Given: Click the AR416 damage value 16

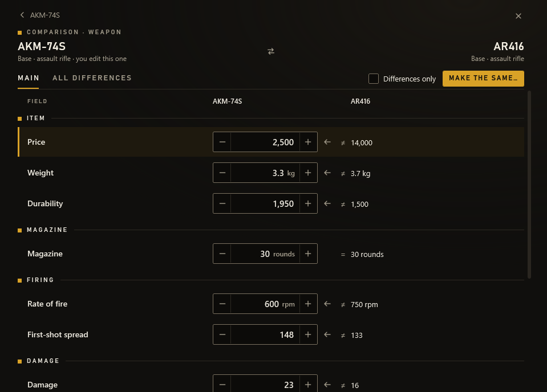Looking at the screenshot, I should [355, 385].
